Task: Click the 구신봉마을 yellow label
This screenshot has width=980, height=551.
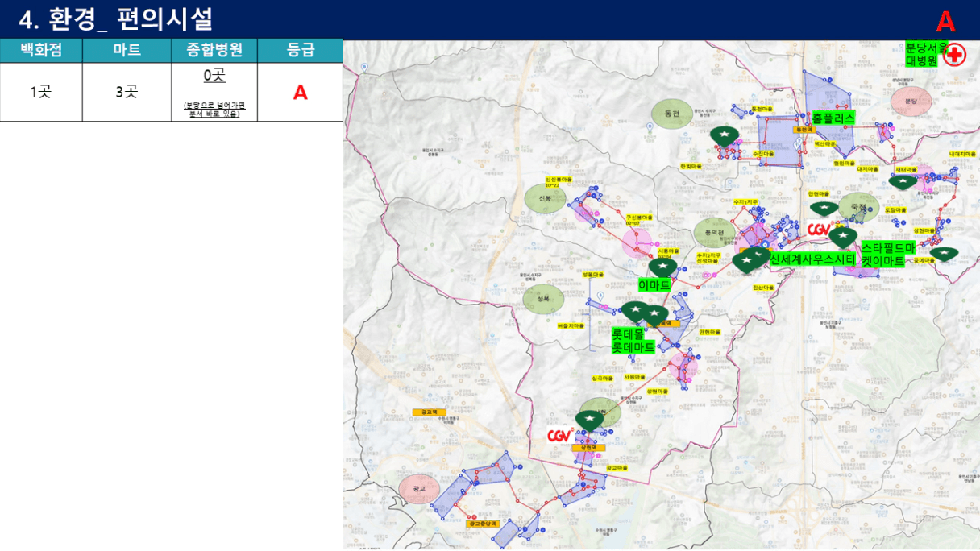Action: 639,219
